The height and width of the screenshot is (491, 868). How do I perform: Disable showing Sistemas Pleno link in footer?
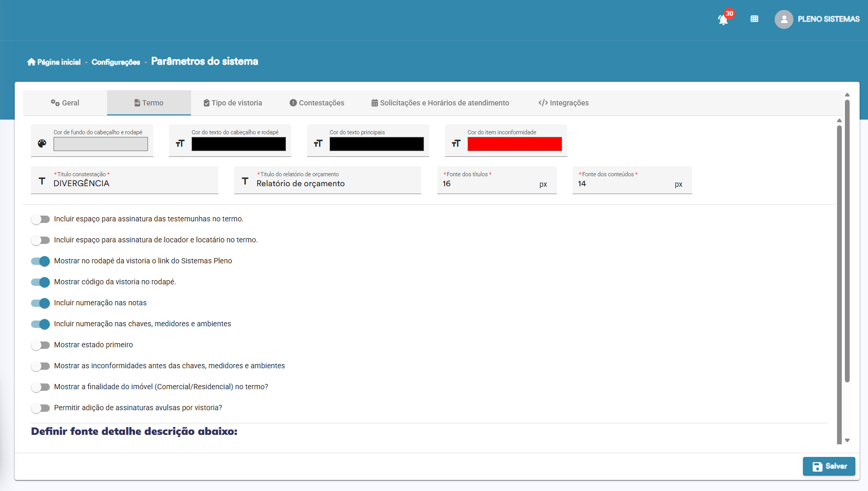pyautogui.click(x=40, y=261)
